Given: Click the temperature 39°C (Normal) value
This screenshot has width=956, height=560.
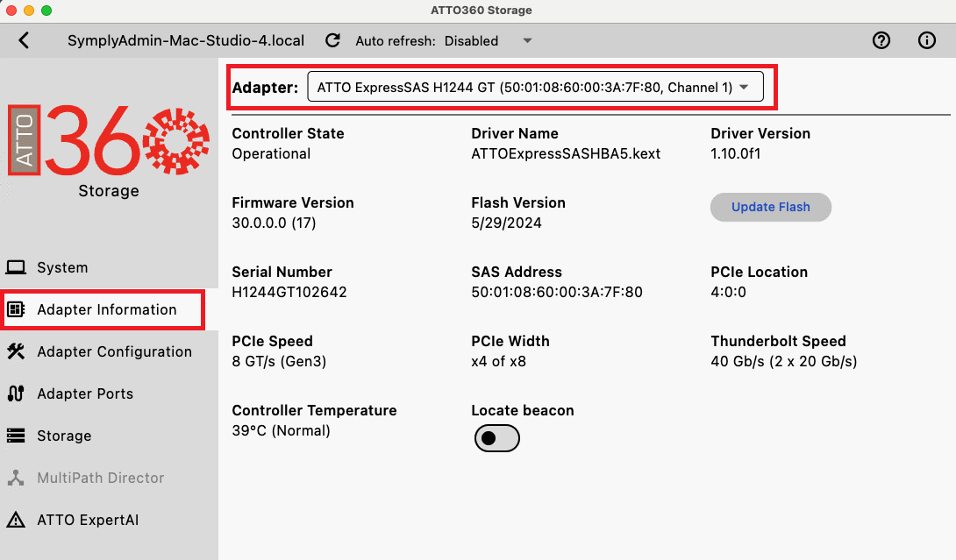Looking at the screenshot, I should (281, 431).
